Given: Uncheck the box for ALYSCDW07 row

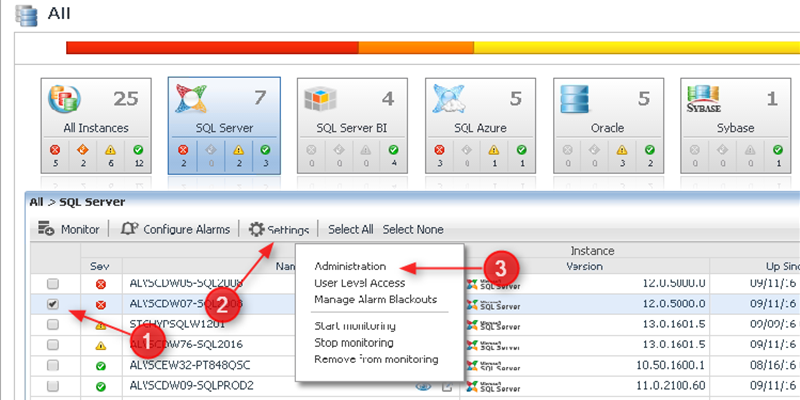Looking at the screenshot, I should (53, 304).
